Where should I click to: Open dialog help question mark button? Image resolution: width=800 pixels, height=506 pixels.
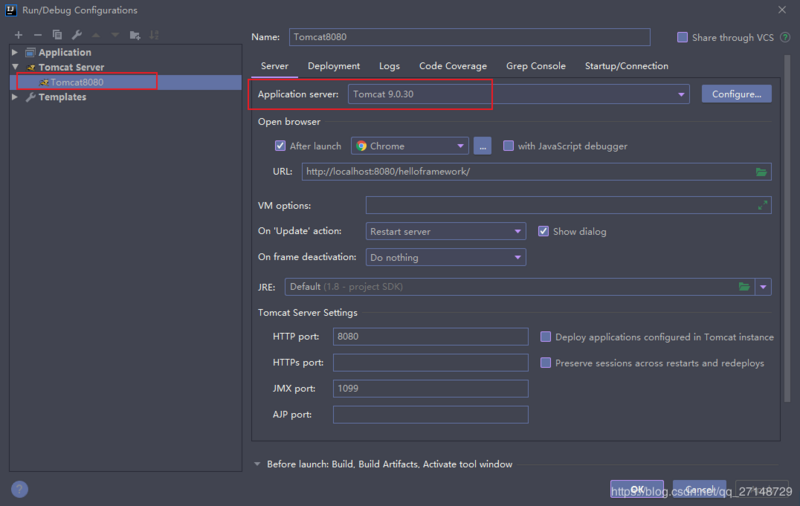(19, 489)
